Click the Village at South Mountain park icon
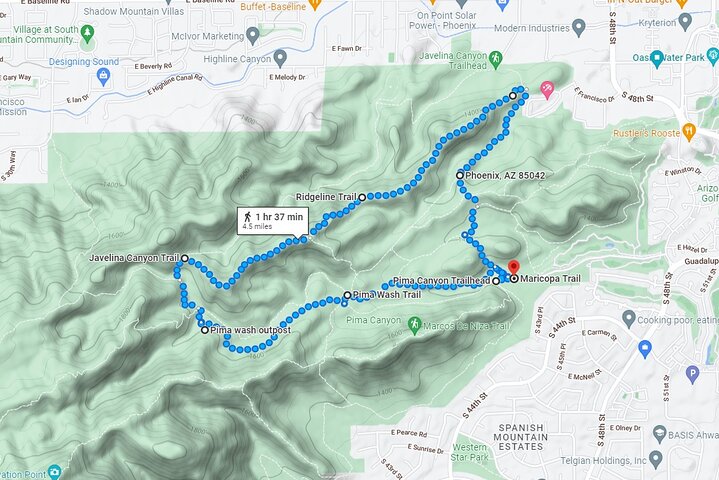The image size is (719, 480). tap(87, 33)
